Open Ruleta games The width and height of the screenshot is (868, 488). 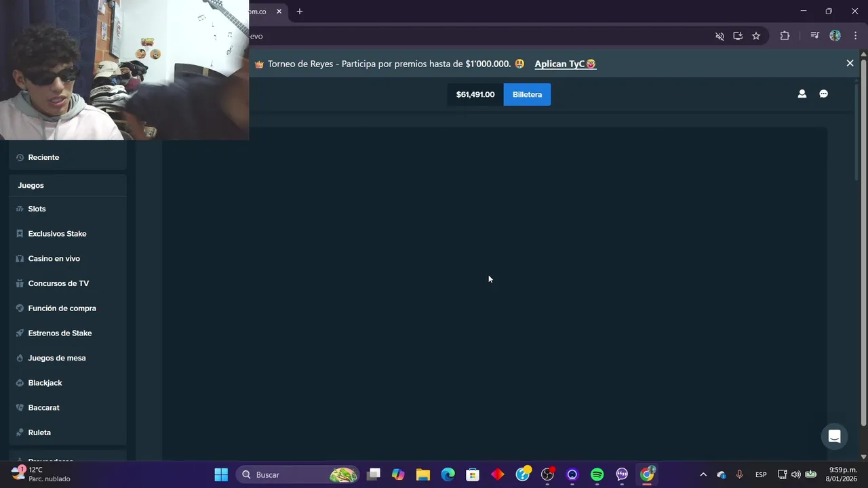pyautogui.click(x=68, y=432)
